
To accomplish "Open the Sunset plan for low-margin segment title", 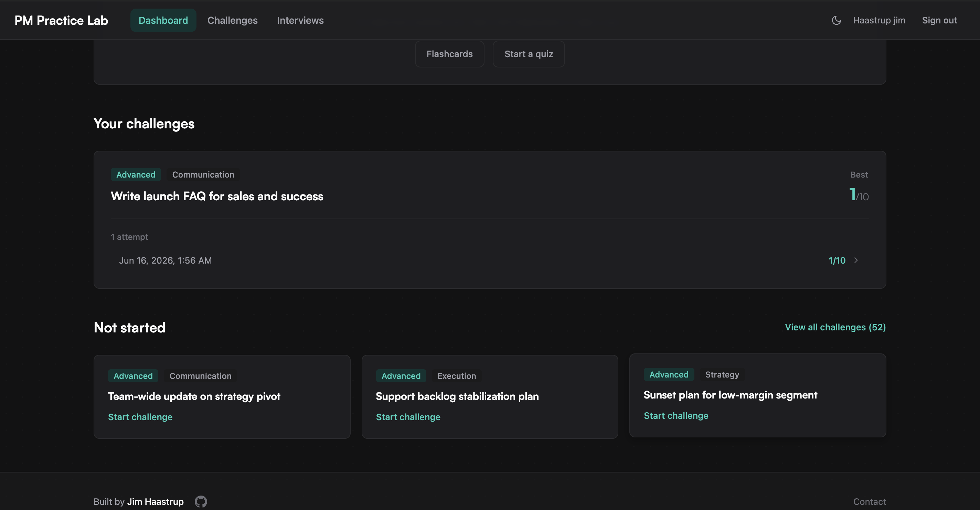I will 730,395.
